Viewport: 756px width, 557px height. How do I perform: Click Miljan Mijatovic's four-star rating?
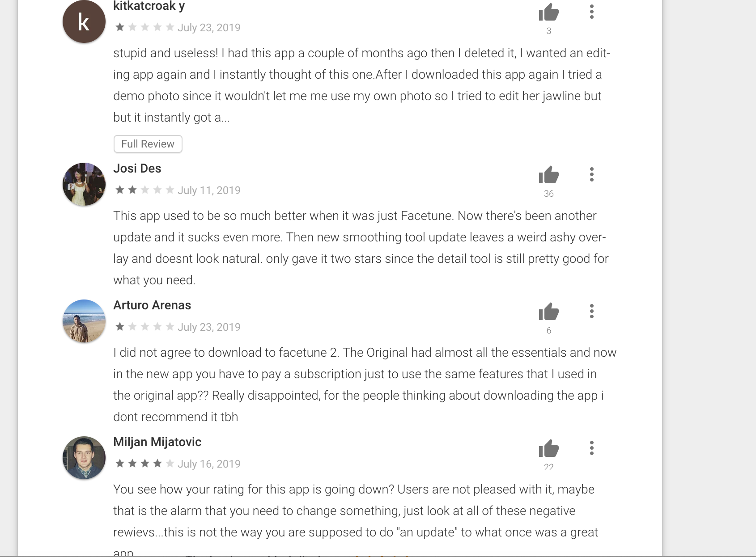coord(144,464)
